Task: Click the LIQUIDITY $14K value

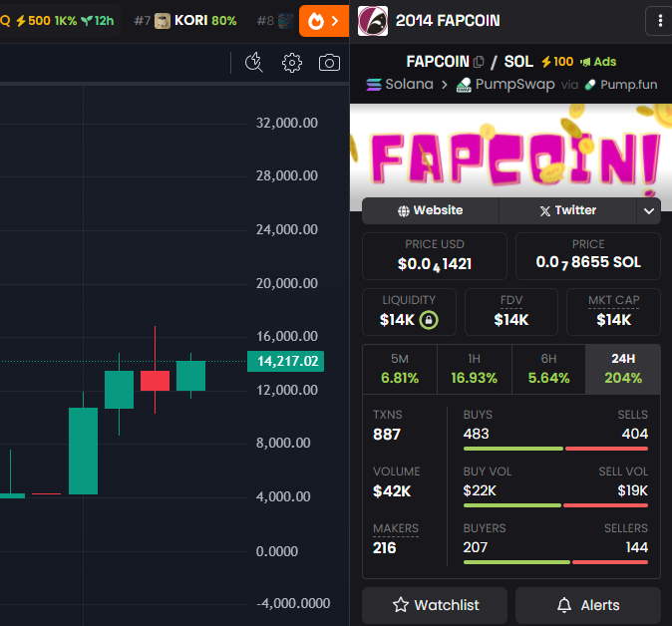Action: click(397, 320)
